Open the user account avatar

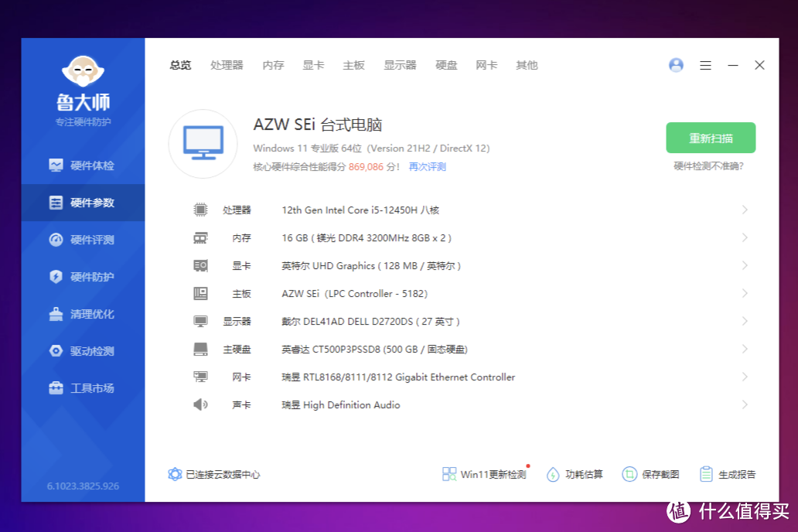click(x=676, y=65)
